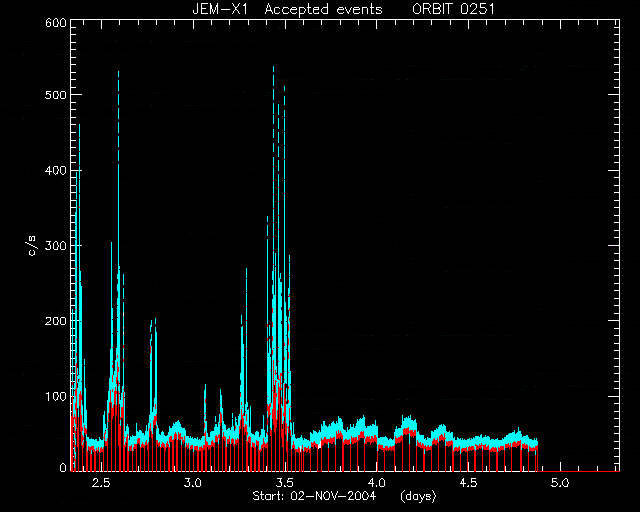
Task: Click the 300 y-axis tick label
Action: tap(56, 246)
